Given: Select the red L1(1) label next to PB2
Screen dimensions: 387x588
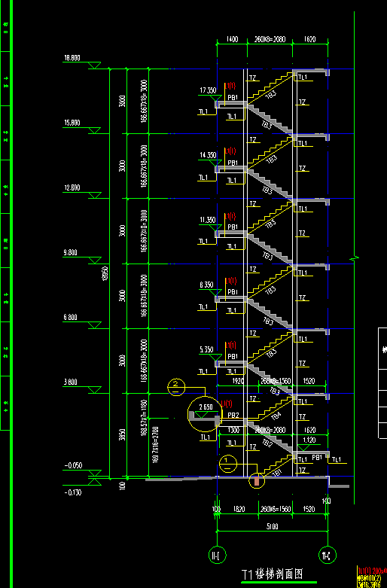Looking at the screenshot, I should point(226,404).
